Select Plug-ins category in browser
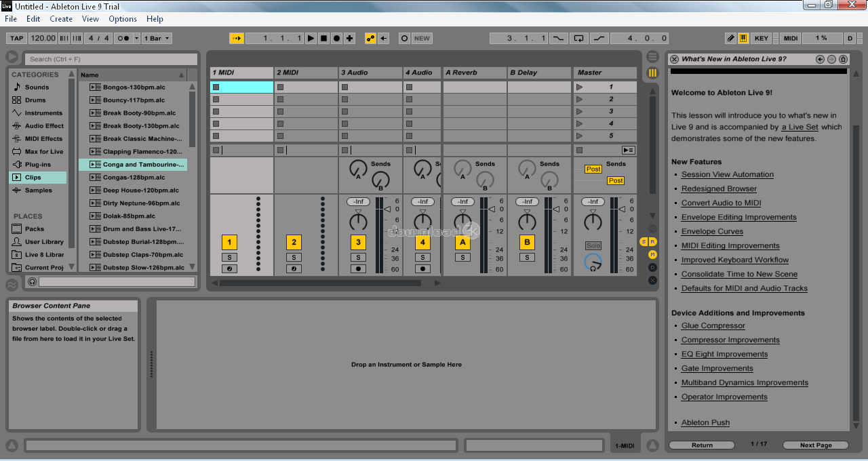 tap(37, 164)
